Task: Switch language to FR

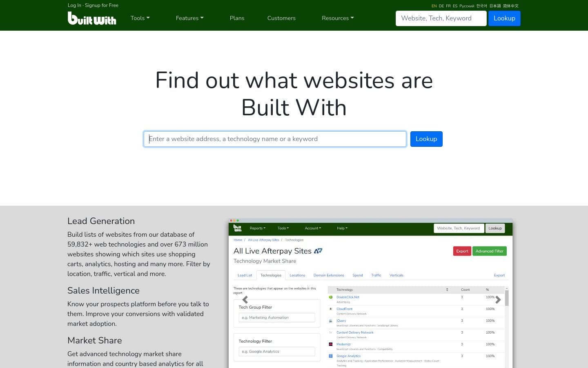Action: (x=448, y=6)
